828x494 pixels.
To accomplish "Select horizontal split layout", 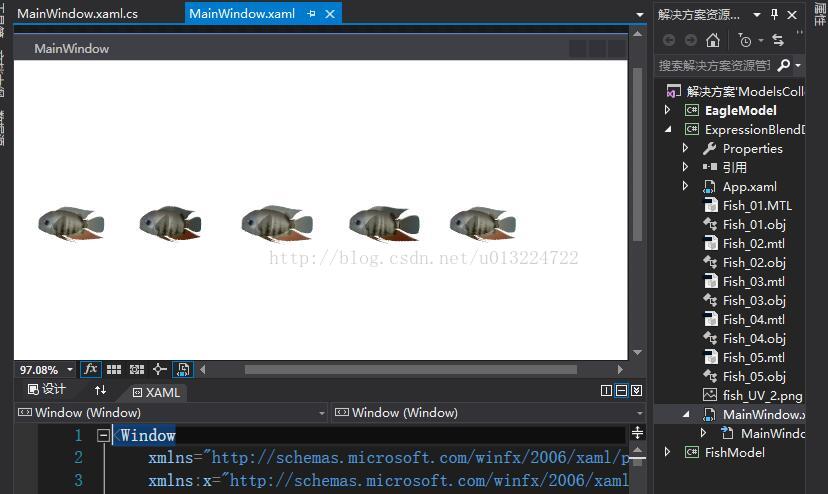I will tap(622, 390).
